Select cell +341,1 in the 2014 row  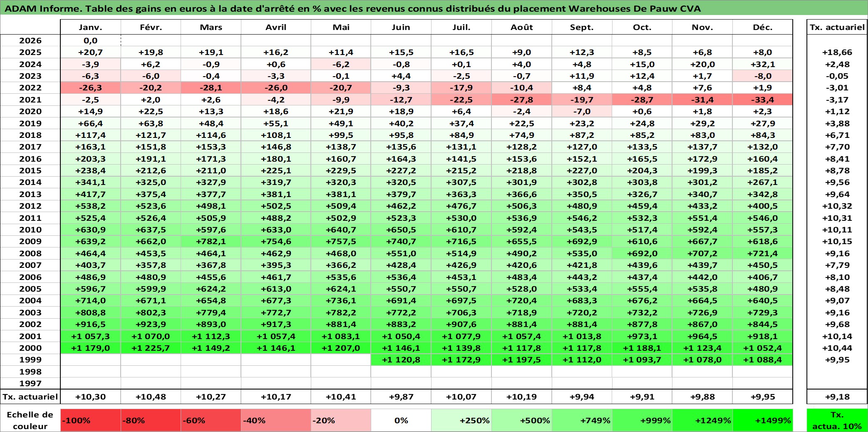91,182
